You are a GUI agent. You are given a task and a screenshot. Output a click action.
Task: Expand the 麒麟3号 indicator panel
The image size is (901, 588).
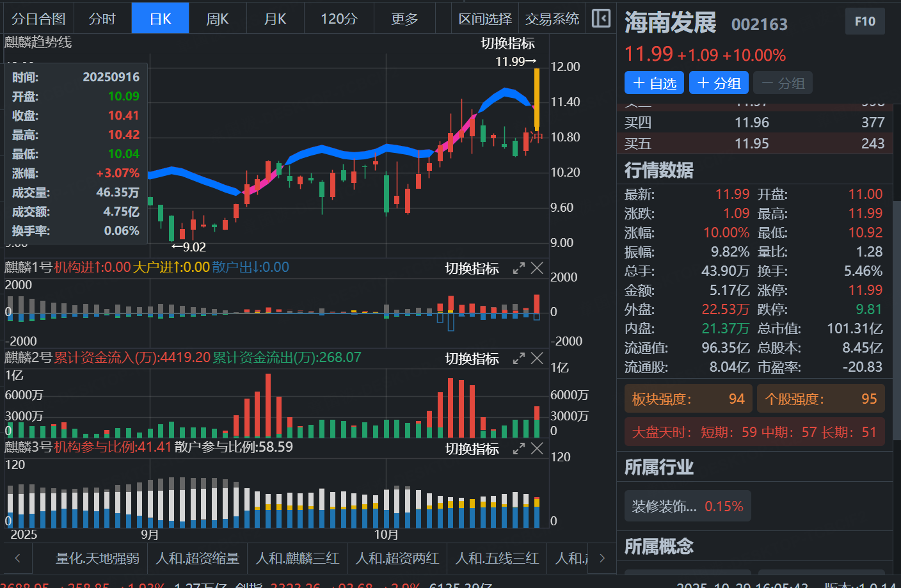(x=519, y=449)
